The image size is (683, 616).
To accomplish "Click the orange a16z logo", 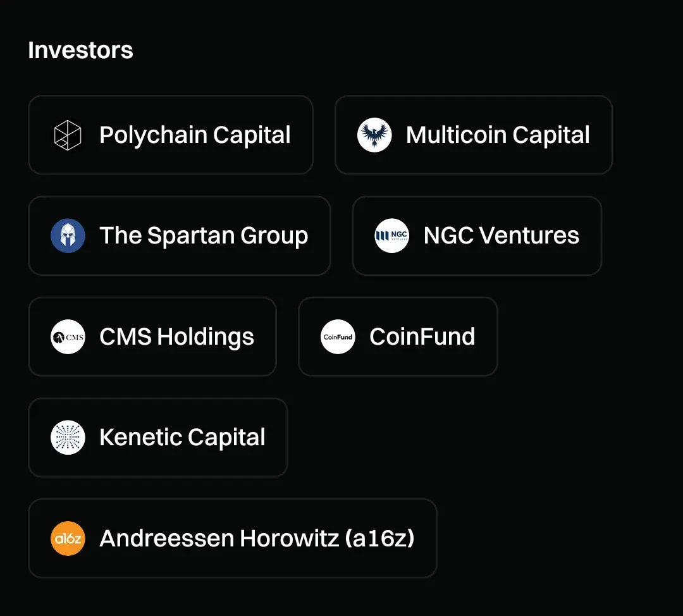I will pos(68,538).
